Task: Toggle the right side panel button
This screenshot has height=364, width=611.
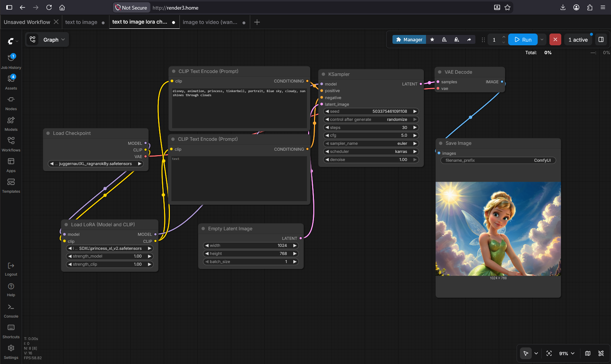Action: pyautogui.click(x=601, y=39)
